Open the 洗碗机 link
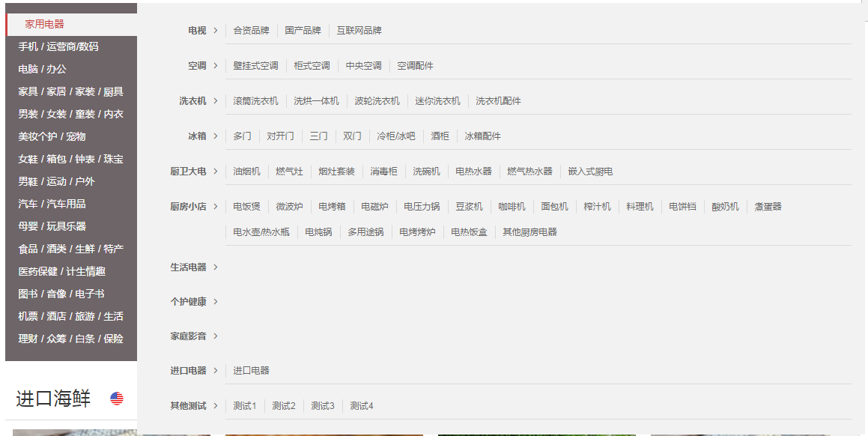This screenshot has width=868, height=436. 426,172
